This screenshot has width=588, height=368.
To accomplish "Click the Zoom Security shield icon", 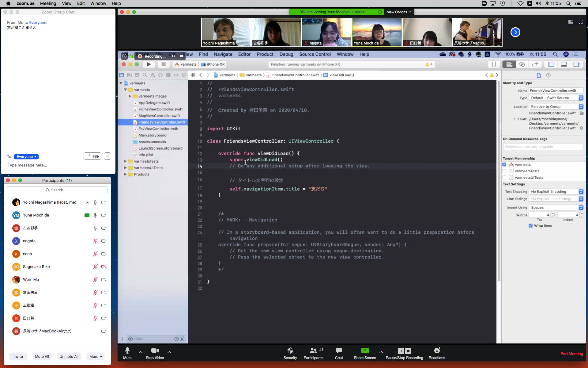I will point(290,351).
